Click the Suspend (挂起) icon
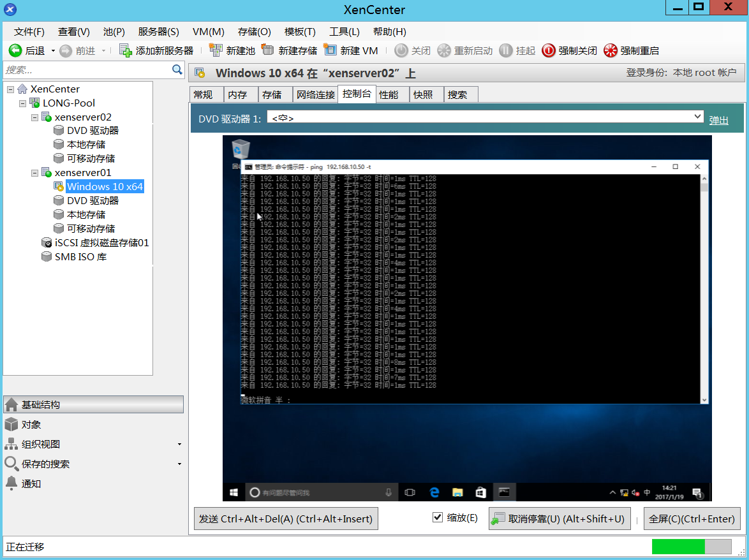 click(506, 50)
